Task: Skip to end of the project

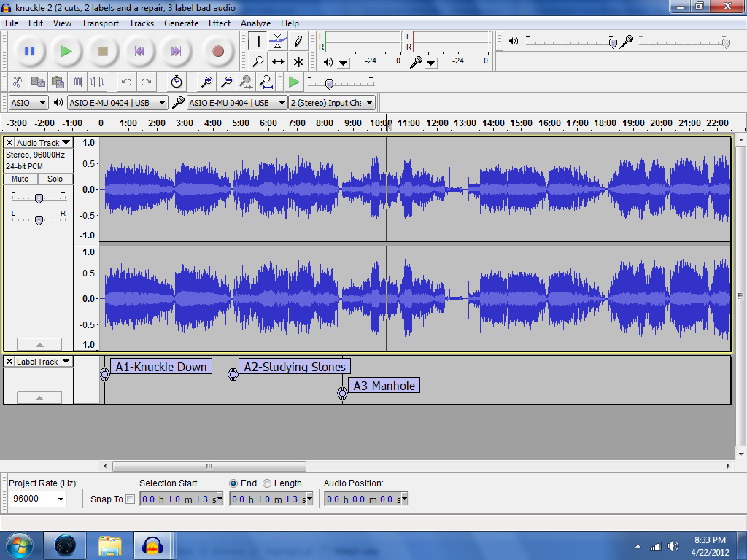Action: (x=177, y=51)
